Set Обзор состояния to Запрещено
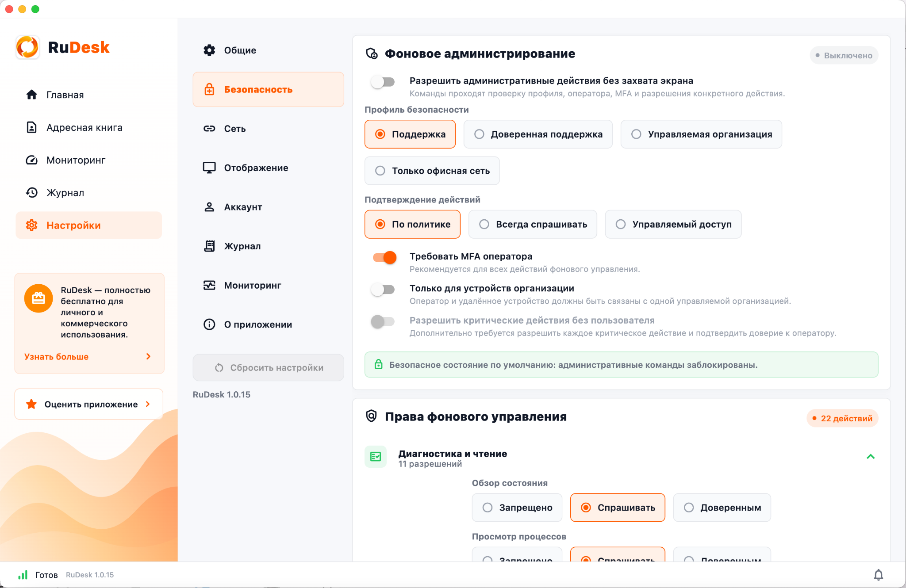The image size is (906, 588). click(x=517, y=508)
